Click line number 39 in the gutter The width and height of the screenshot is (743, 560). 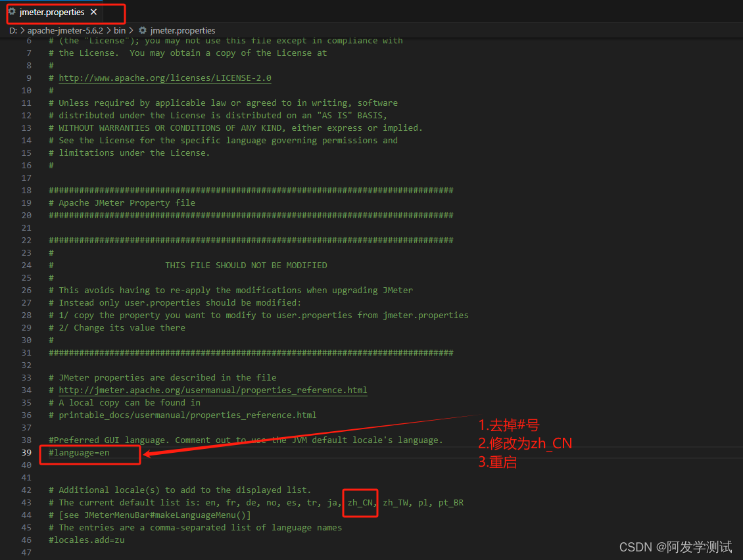pyautogui.click(x=26, y=452)
